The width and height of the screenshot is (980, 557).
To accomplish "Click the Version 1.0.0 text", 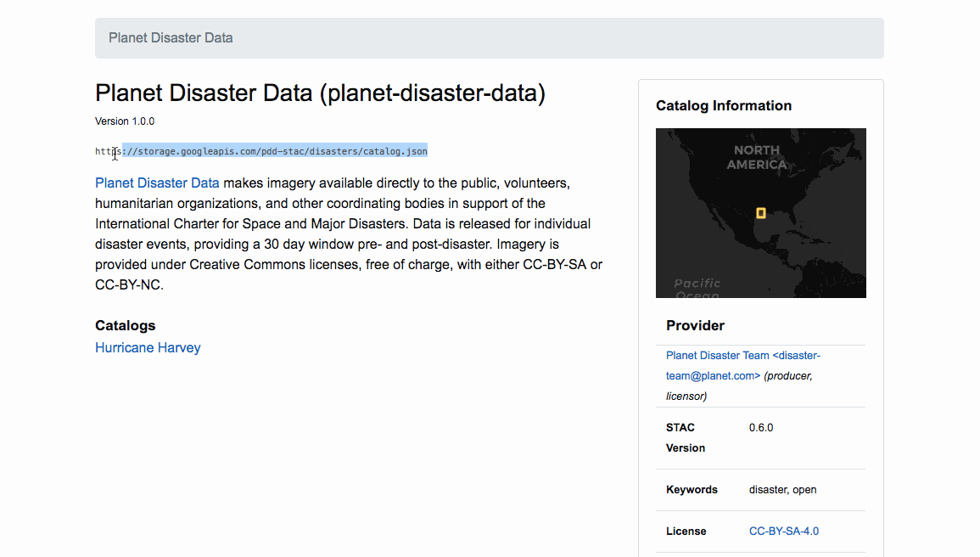I will click(x=125, y=121).
